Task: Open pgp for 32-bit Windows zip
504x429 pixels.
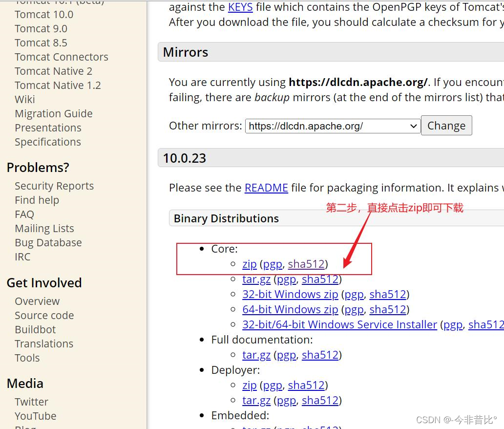Action: tap(354, 295)
